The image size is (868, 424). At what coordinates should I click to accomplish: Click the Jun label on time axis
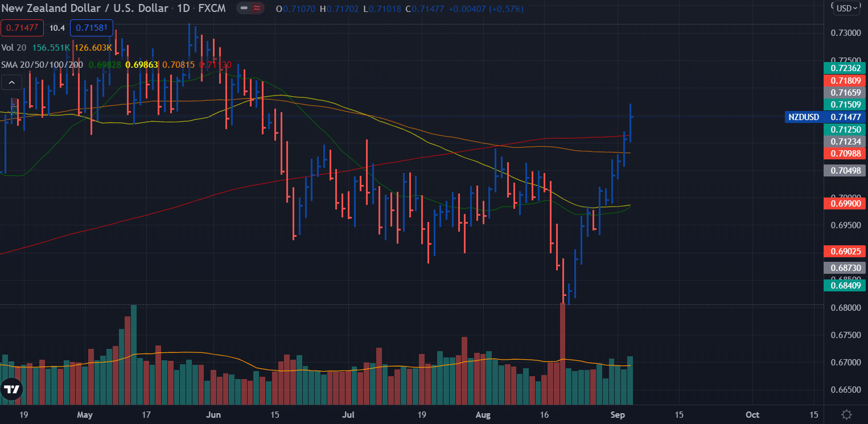(x=214, y=414)
